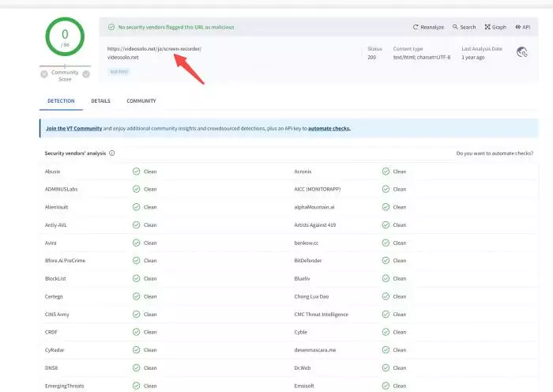Viewport: 553px width, 392px height.
Task: Click the positive community score check icon
Action: point(86,74)
